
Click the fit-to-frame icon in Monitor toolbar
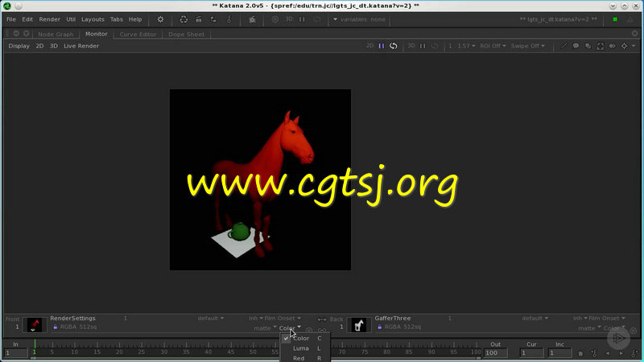coord(600,46)
